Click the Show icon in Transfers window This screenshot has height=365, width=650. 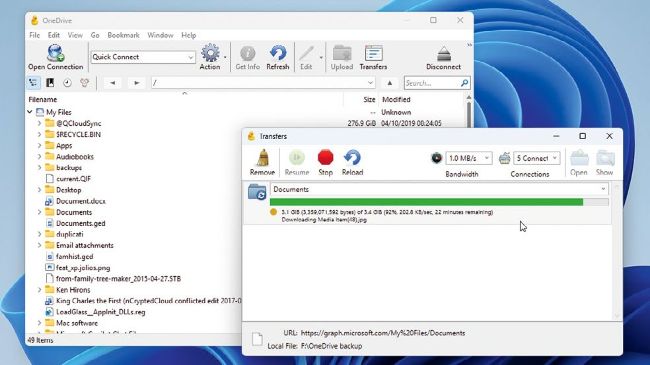[605, 158]
